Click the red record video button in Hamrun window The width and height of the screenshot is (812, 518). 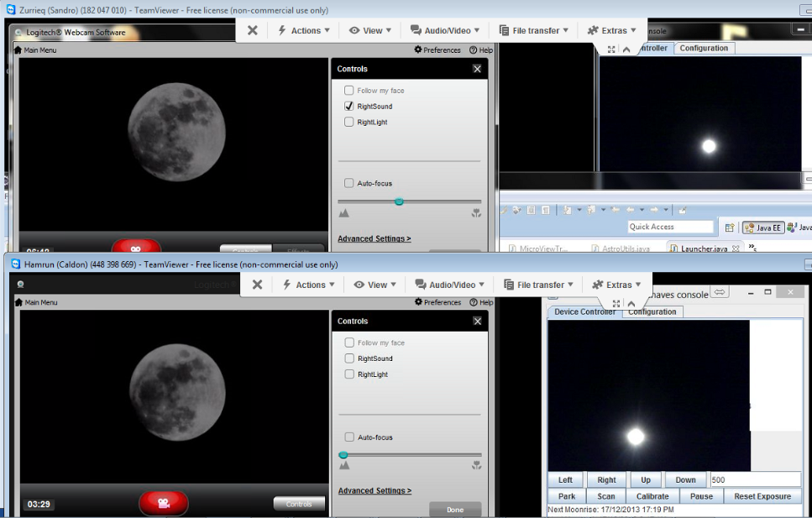(x=163, y=503)
